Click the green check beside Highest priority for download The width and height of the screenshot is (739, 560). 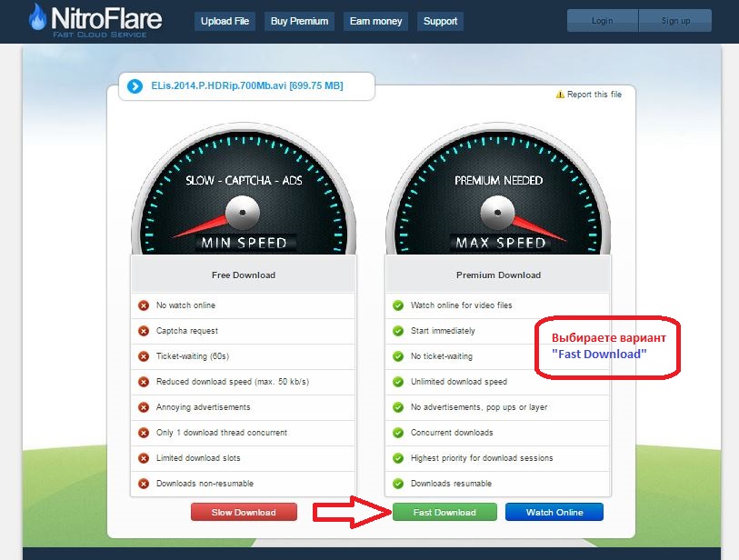398,458
